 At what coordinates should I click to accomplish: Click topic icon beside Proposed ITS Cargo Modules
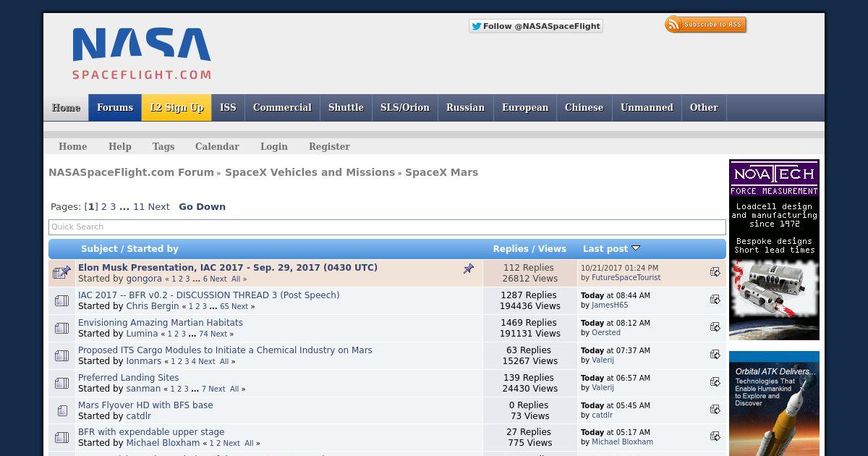click(x=61, y=355)
